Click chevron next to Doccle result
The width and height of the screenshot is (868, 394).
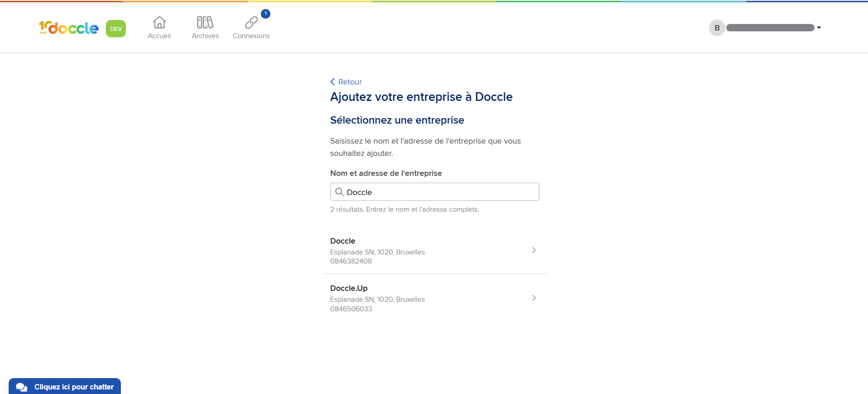534,250
